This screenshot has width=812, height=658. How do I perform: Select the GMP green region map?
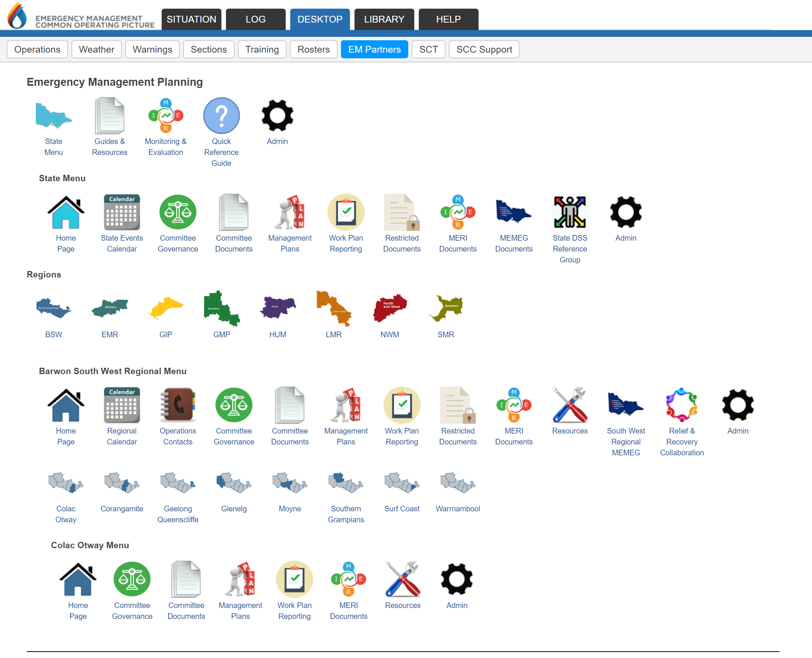(x=221, y=309)
